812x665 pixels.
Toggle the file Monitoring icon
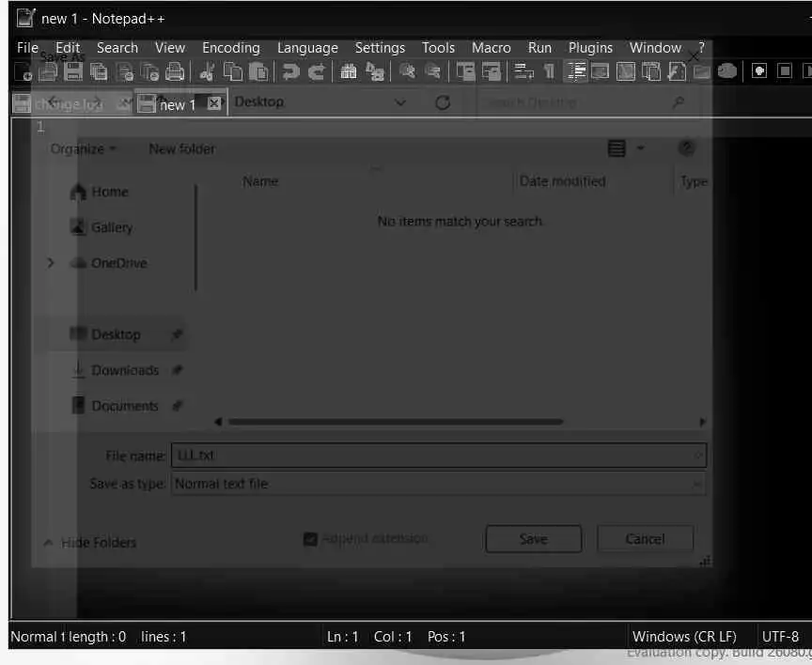pyautogui.click(x=727, y=71)
